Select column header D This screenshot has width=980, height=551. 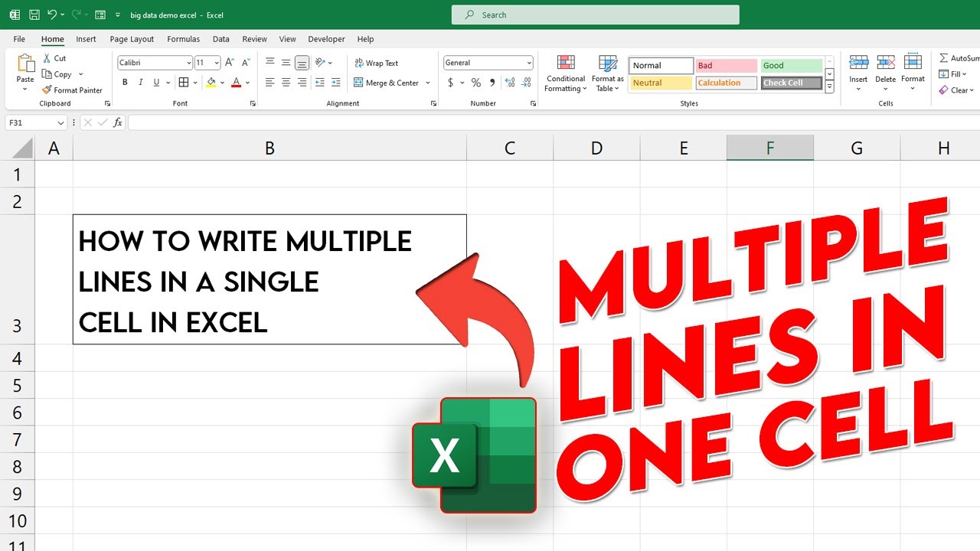click(596, 148)
